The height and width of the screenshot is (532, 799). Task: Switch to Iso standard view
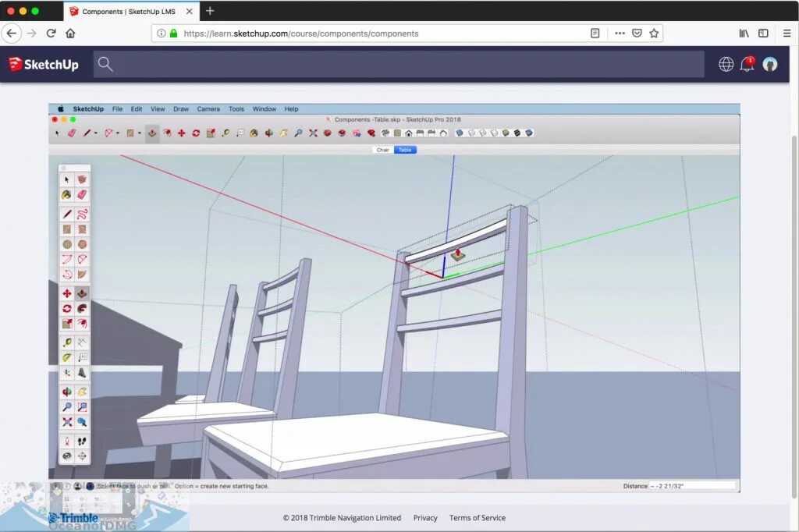(385, 133)
